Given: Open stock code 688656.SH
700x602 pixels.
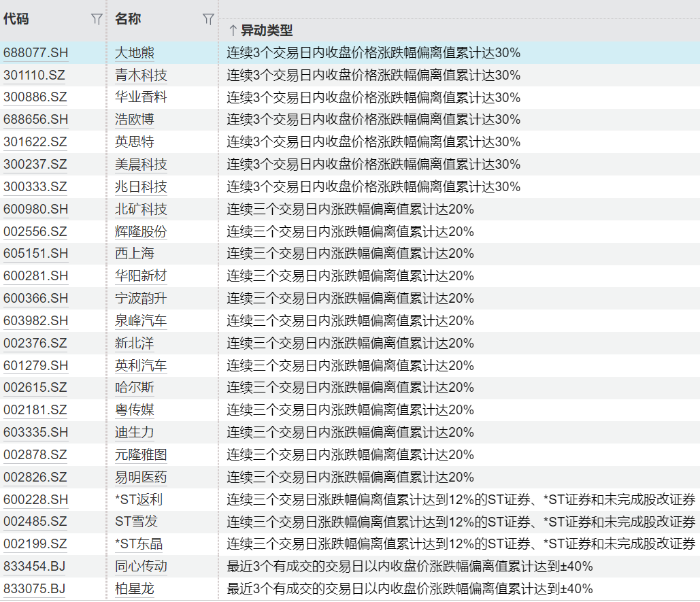Looking at the screenshot, I should 35,120.
